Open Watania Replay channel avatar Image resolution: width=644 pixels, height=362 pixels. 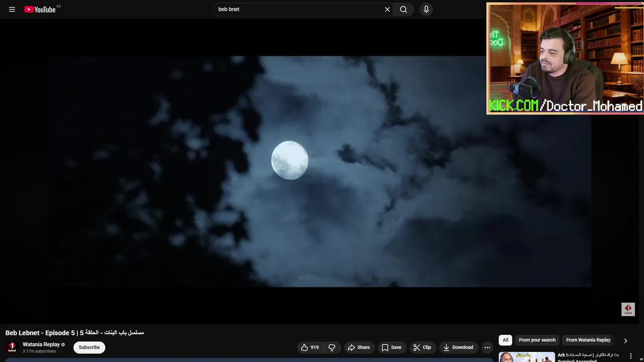(12, 347)
